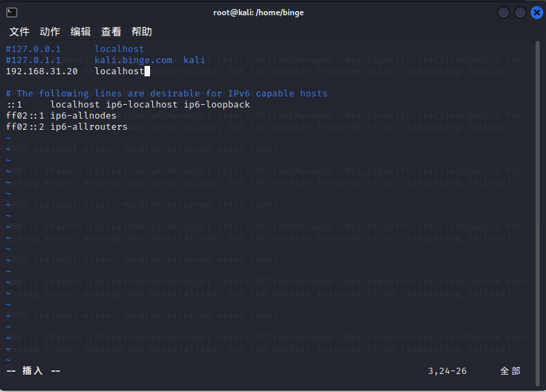Viewport: 546px width, 392px height.
Task: Click the '#127.0.1.1' commented address
Action: pyautogui.click(x=33, y=60)
